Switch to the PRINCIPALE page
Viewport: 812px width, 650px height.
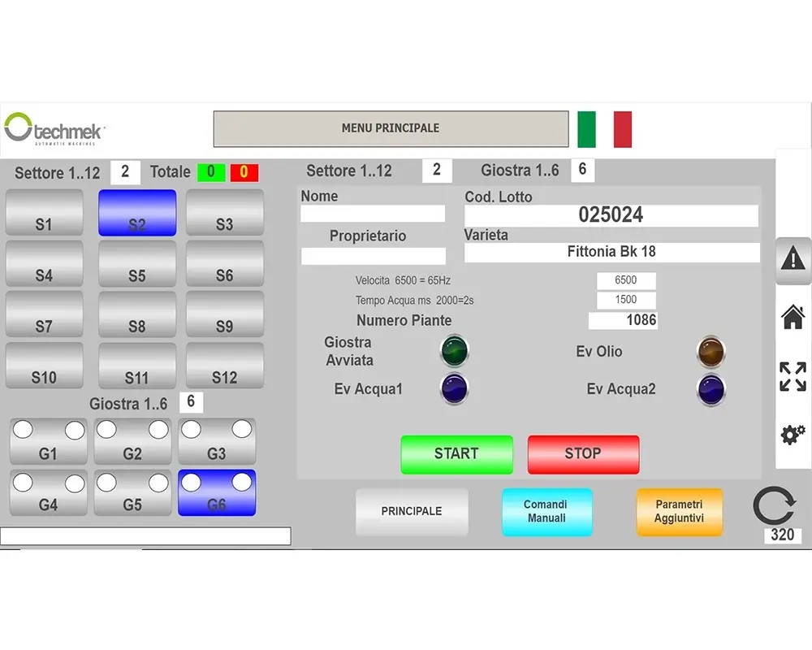pyautogui.click(x=412, y=512)
